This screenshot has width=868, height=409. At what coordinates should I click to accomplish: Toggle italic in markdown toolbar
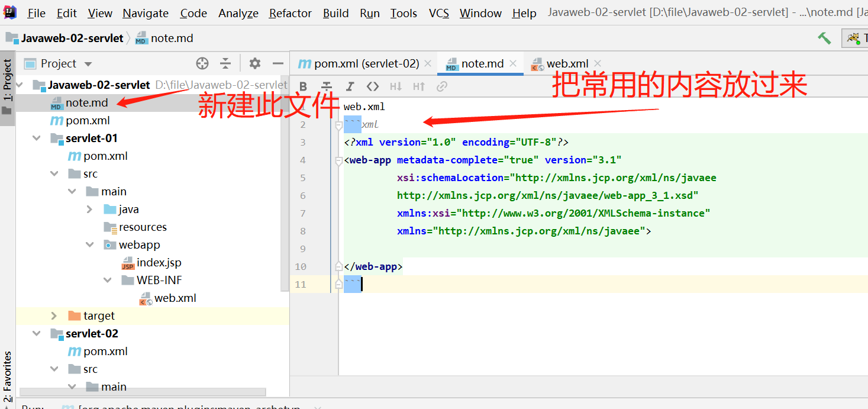pyautogui.click(x=350, y=86)
